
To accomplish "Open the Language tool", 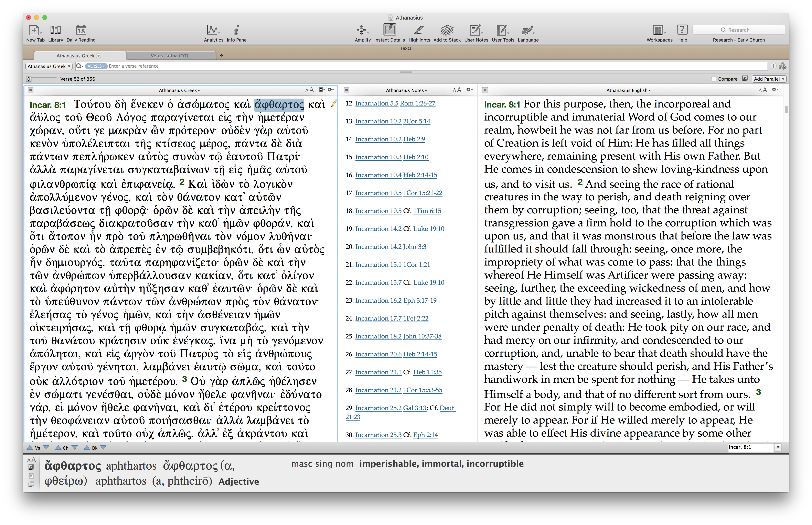I will [x=528, y=33].
